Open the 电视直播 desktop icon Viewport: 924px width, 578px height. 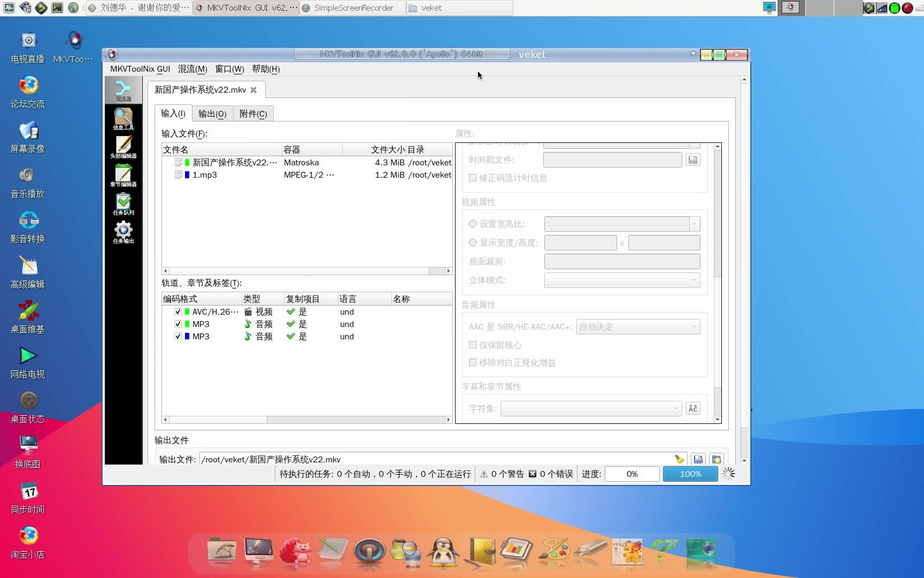pyautogui.click(x=28, y=47)
